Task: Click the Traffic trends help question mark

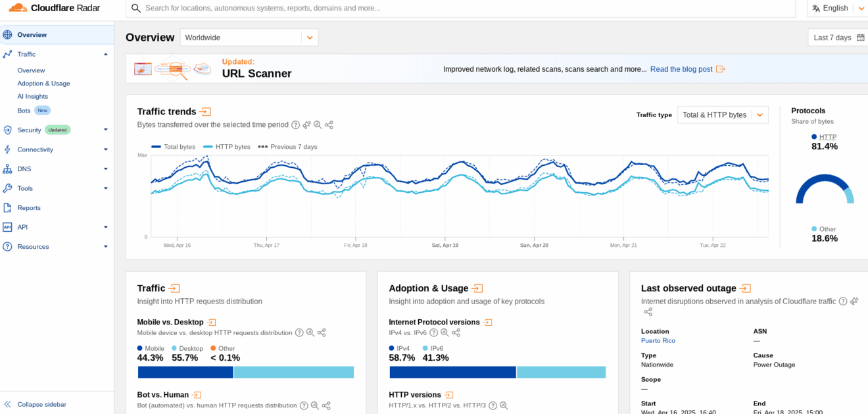Action: 295,125
